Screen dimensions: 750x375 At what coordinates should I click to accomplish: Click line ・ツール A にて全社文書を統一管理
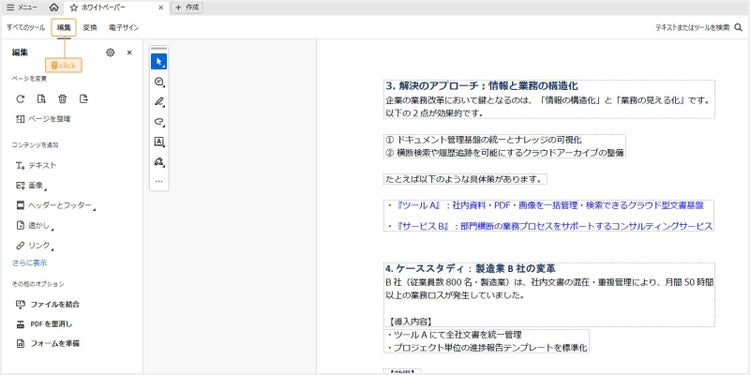click(453, 335)
